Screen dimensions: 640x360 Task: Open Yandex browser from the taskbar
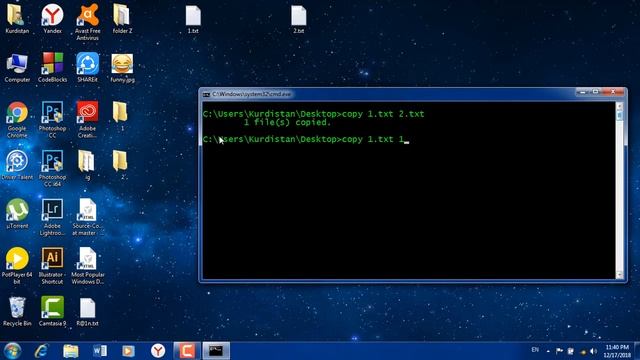(158, 351)
